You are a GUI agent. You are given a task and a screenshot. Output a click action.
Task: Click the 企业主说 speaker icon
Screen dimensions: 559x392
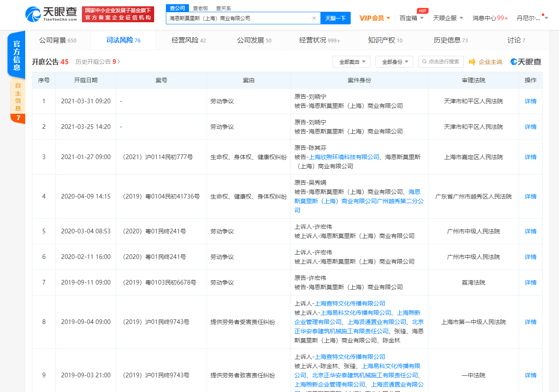click(472, 62)
